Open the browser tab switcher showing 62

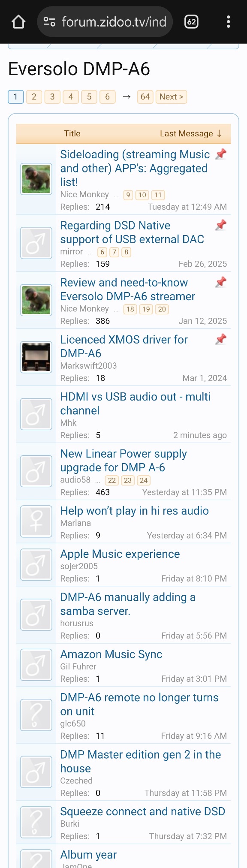coord(191,21)
